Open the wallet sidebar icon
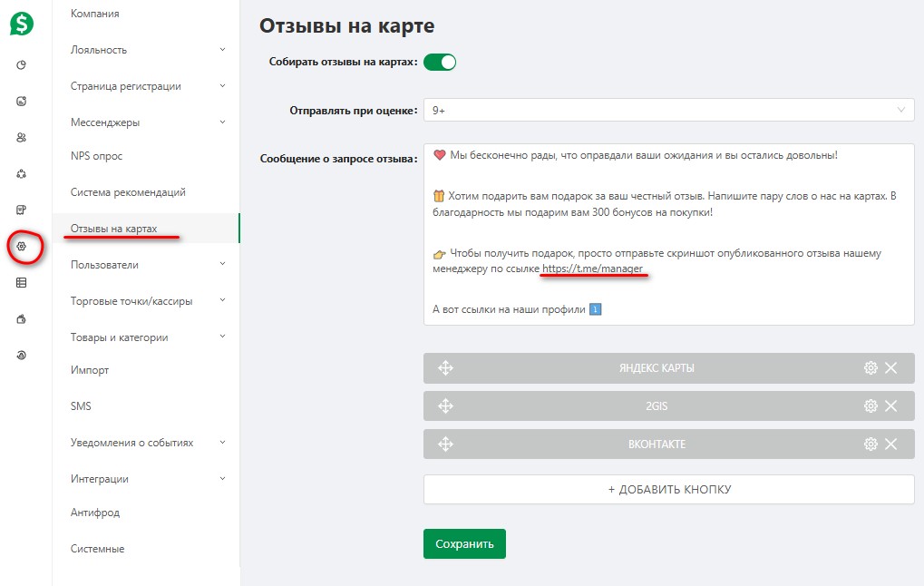Screen dimensions: 924x586 click(x=21, y=319)
